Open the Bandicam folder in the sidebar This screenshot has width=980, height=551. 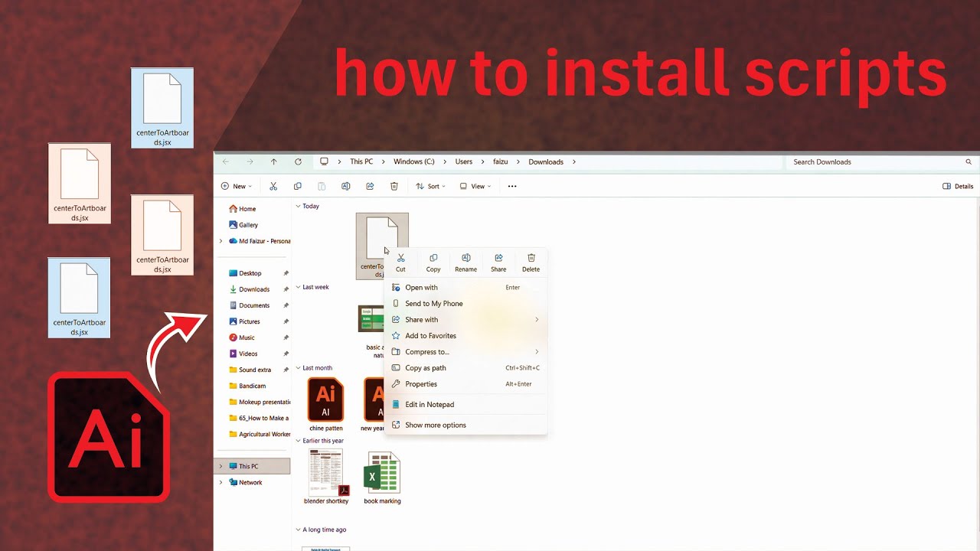(x=249, y=386)
